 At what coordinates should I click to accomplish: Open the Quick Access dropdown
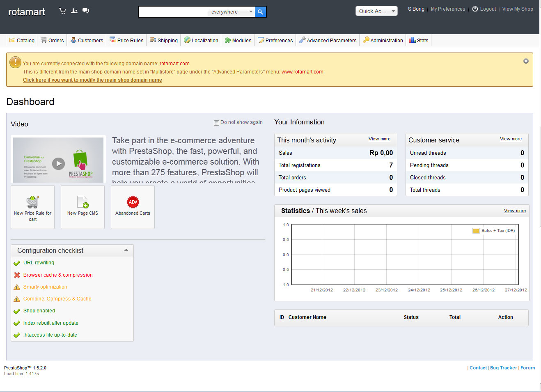[376, 11]
